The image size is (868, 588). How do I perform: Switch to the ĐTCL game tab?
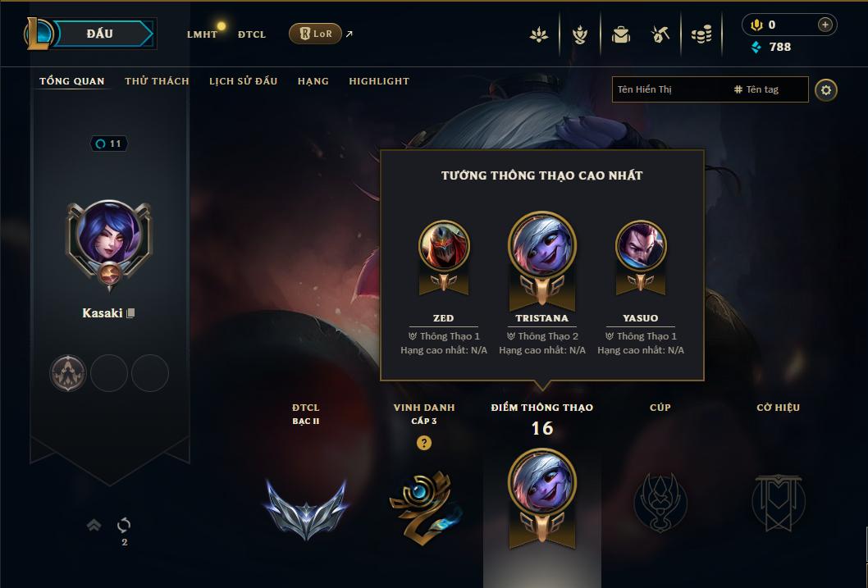pos(252,34)
